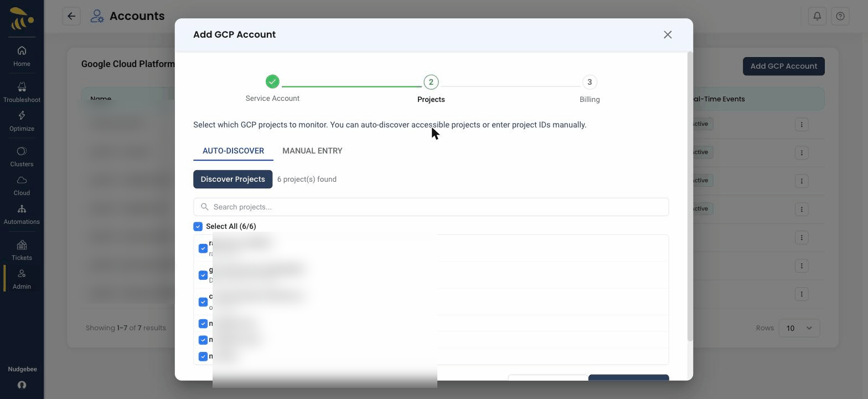This screenshot has width=868, height=399.
Task: Switch to the MANUAL ENTRY tab
Action: click(312, 151)
